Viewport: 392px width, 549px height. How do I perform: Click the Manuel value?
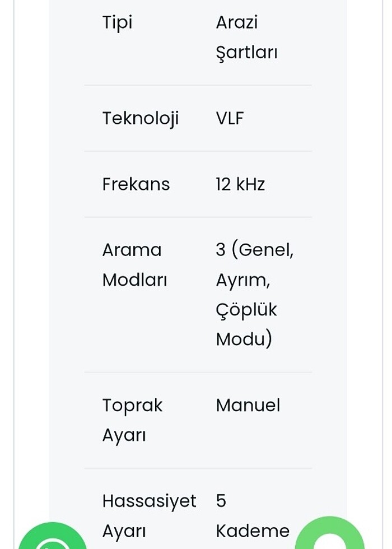248,405
